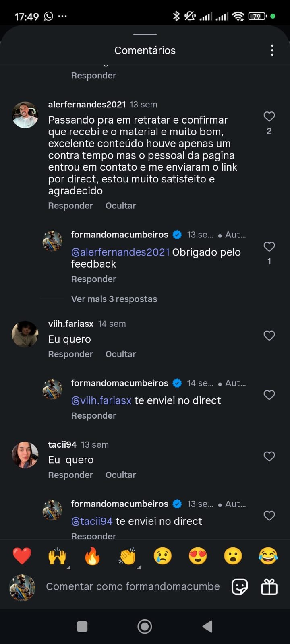Like tacii94's "Eu quero" comment
Screen dimensions: 290x644
269,456
